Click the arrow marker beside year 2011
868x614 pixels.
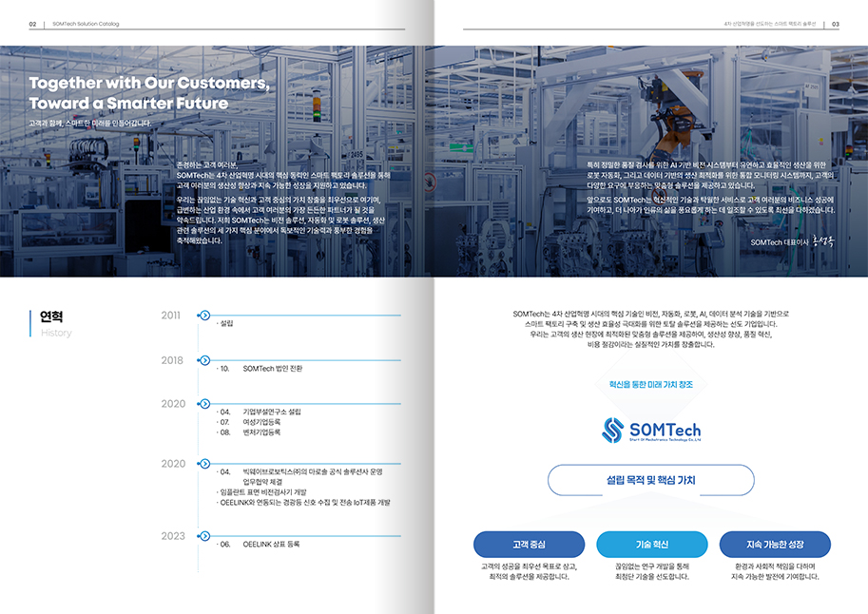tap(203, 316)
